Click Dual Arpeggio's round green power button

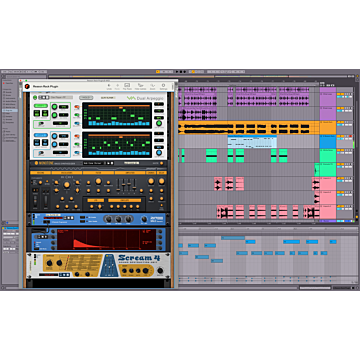tap(35, 97)
